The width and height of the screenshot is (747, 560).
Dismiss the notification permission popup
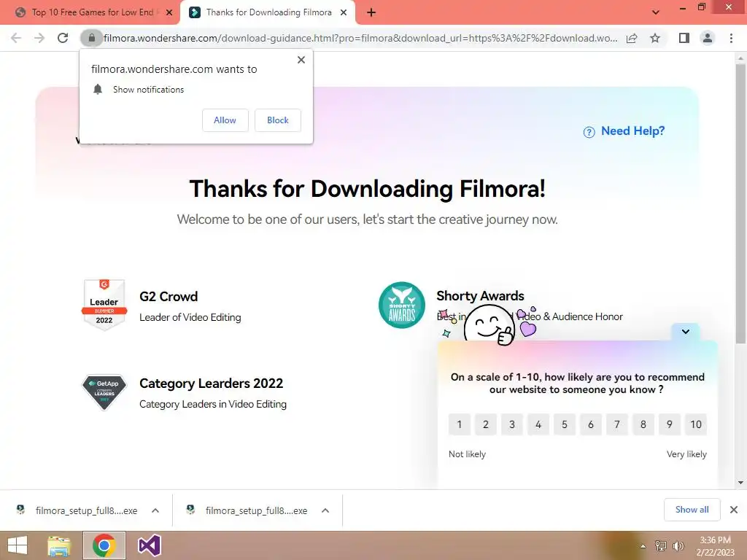301,60
